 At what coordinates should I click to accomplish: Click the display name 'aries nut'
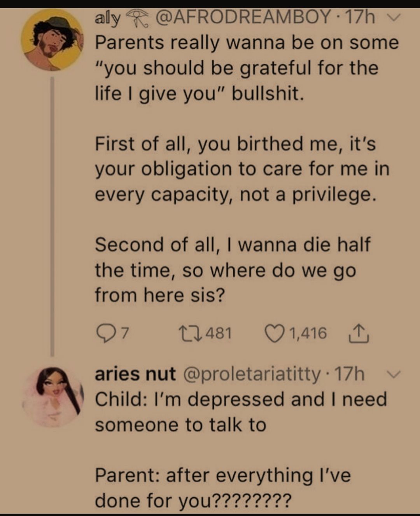135,374
